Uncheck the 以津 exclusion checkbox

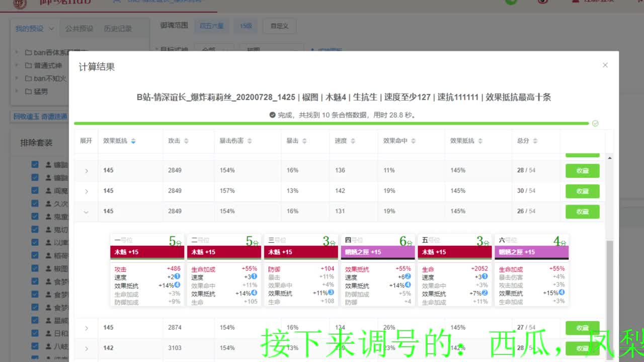35,242
